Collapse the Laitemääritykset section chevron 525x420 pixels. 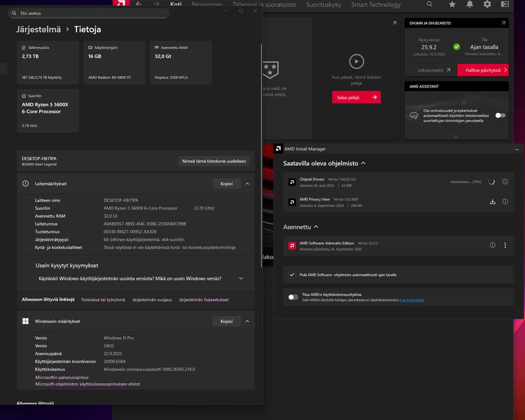tap(247, 184)
